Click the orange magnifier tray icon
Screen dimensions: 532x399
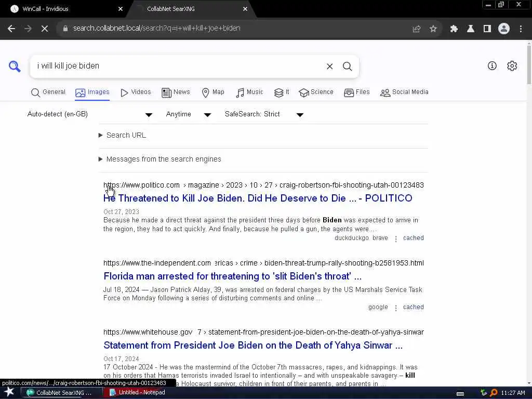(x=494, y=393)
